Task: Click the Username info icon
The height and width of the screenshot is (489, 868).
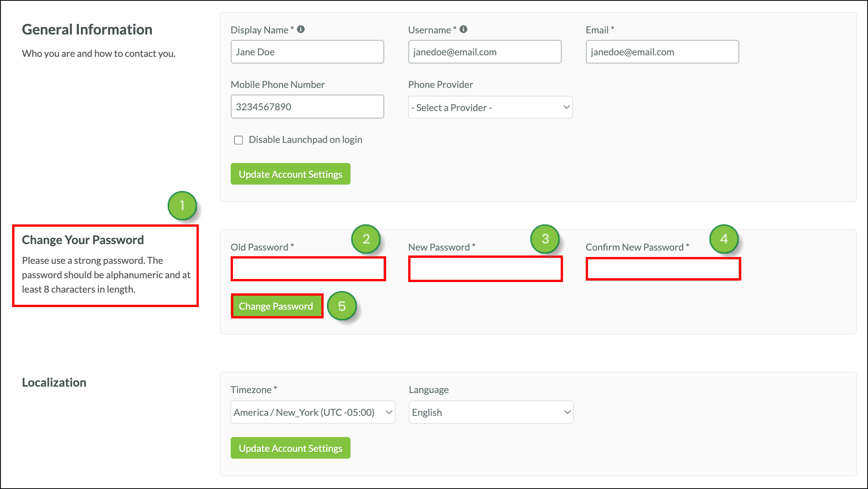Action: click(x=464, y=28)
